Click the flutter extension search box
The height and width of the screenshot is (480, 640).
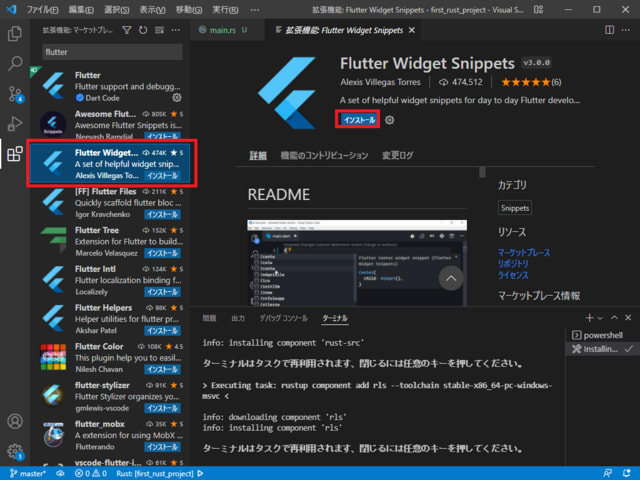[115, 52]
